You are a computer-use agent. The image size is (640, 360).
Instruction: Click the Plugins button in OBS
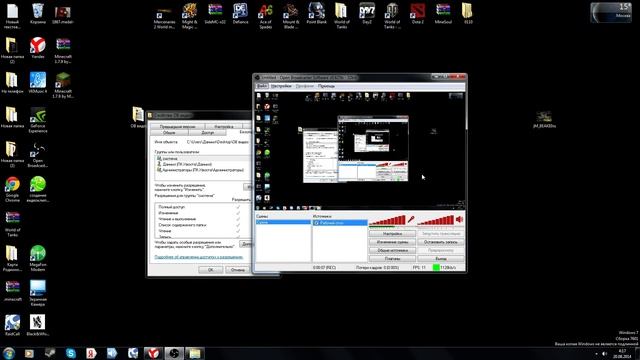point(392,259)
